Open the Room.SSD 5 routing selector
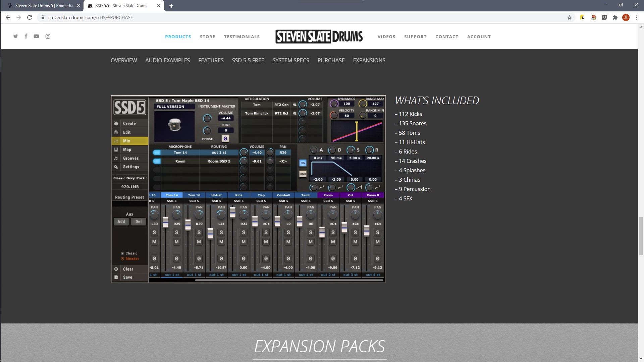 click(x=219, y=161)
